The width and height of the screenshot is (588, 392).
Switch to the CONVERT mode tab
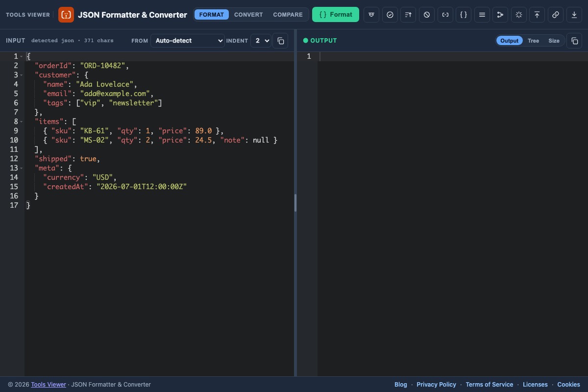tap(248, 15)
